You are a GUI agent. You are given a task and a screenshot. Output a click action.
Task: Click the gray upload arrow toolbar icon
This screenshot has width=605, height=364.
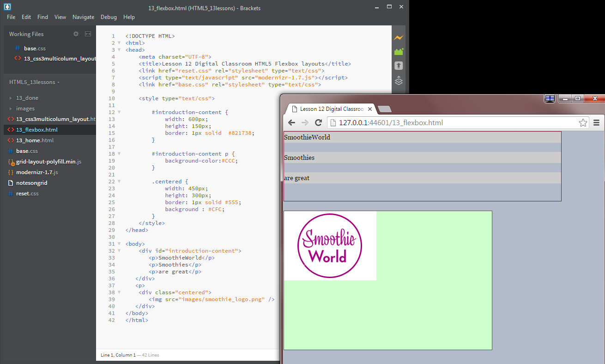point(399,66)
